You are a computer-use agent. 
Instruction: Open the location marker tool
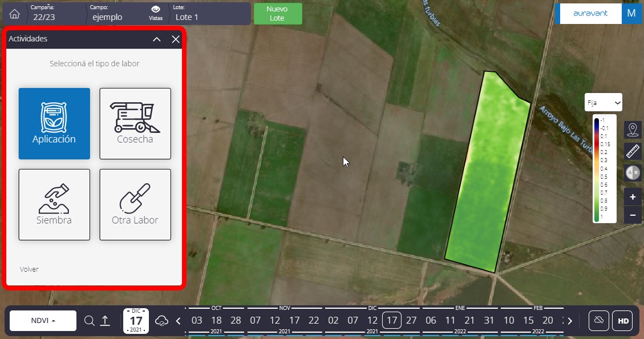click(x=633, y=130)
